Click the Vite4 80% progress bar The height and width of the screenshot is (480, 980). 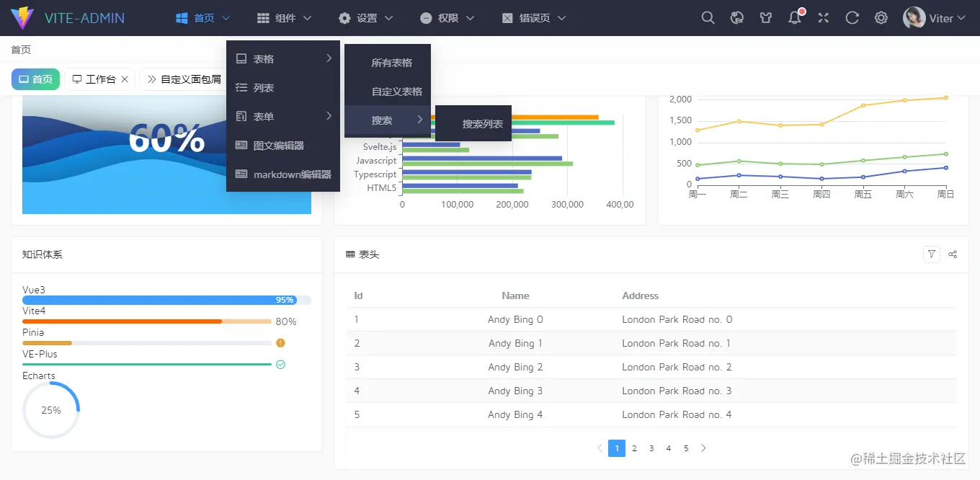pos(147,321)
